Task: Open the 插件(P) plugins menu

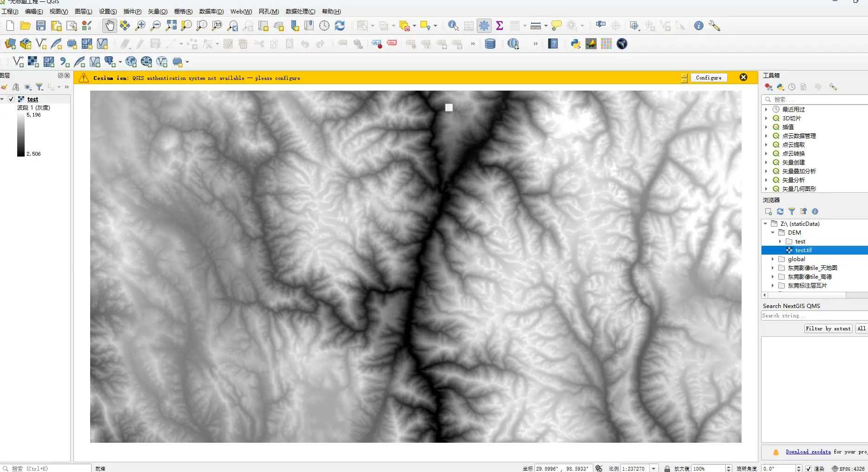Action: click(132, 11)
